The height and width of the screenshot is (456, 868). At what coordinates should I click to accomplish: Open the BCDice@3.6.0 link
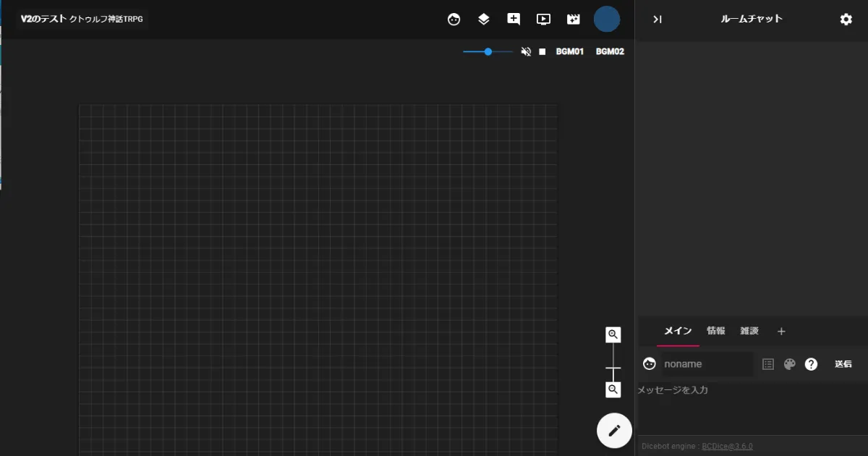[x=727, y=447]
